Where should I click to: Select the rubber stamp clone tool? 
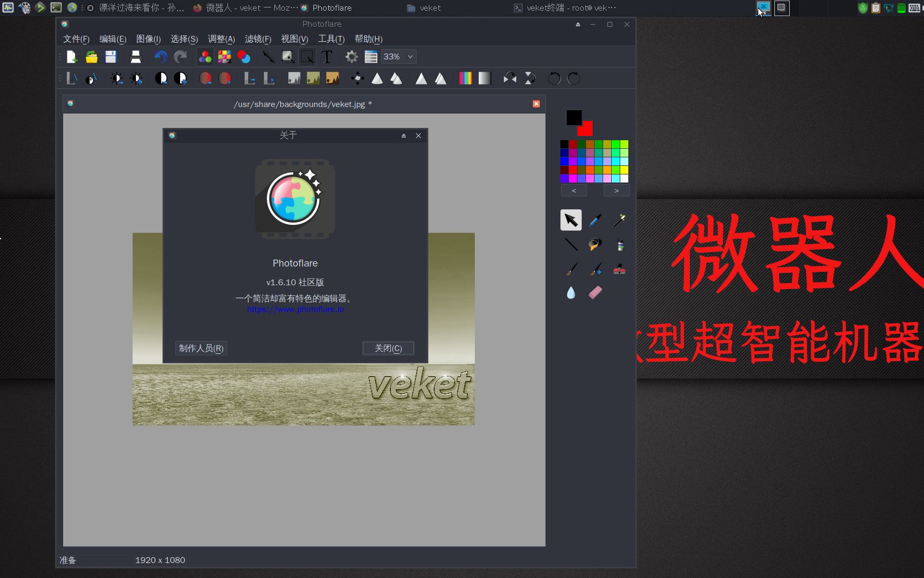coord(619,269)
